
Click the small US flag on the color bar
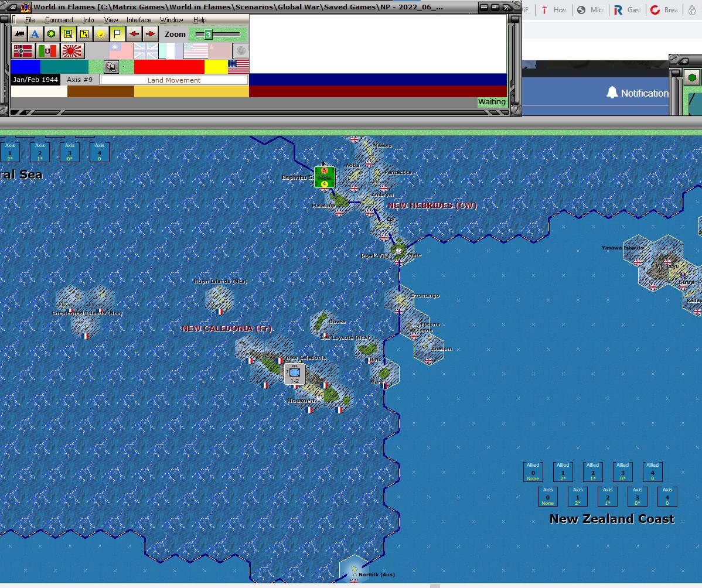coord(238,67)
